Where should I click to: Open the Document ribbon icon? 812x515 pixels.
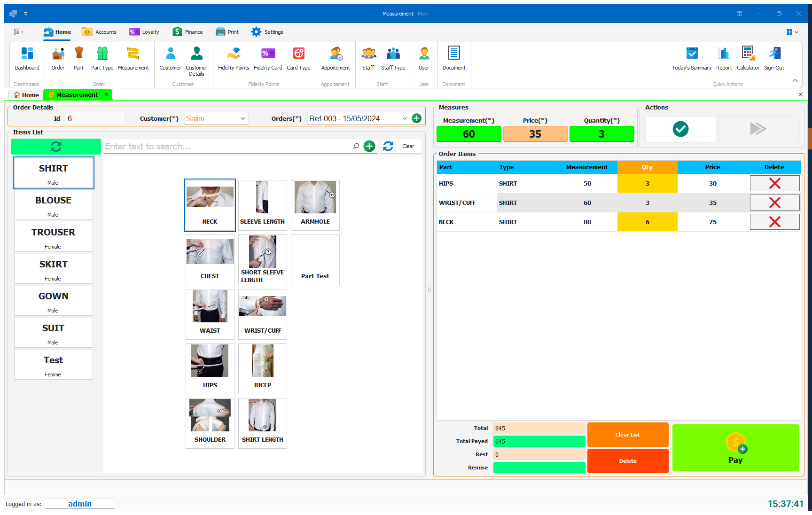[454, 58]
